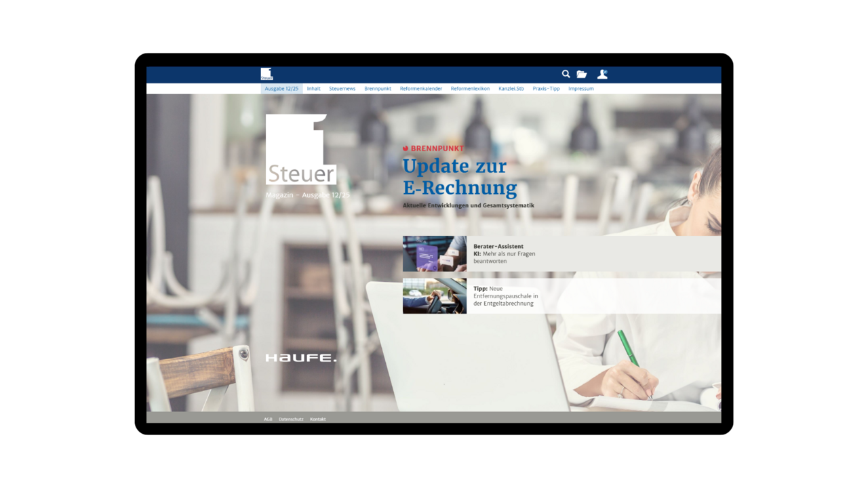
Task: Open the AGB footer link
Action: pyautogui.click(x=268, y=419)
